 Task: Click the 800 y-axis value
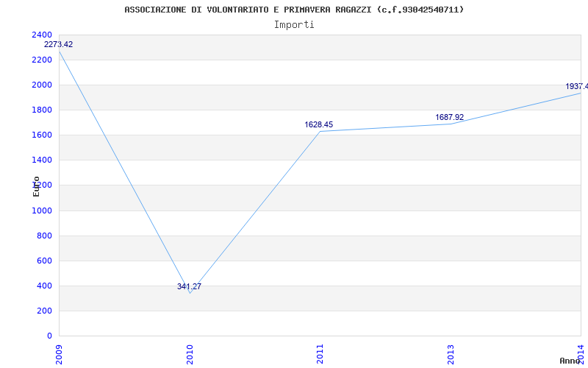tap(45, 236)
